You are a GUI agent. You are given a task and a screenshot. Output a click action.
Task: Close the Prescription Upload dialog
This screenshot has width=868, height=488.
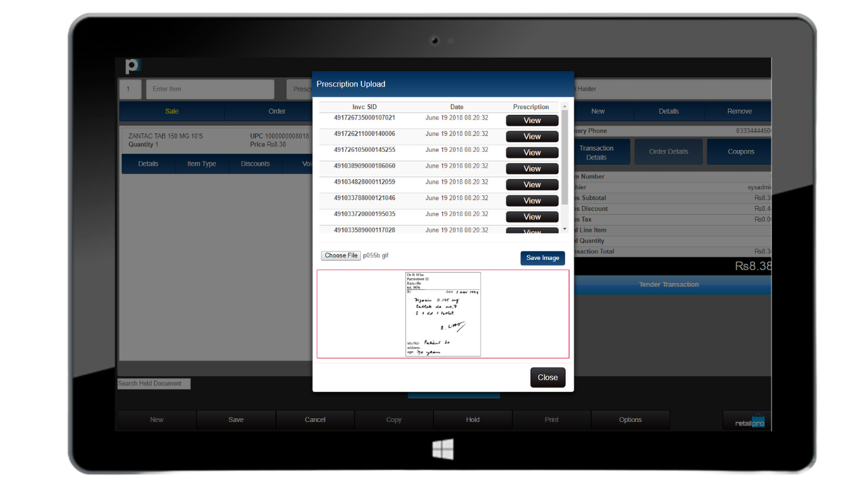(x=547, y=378)
